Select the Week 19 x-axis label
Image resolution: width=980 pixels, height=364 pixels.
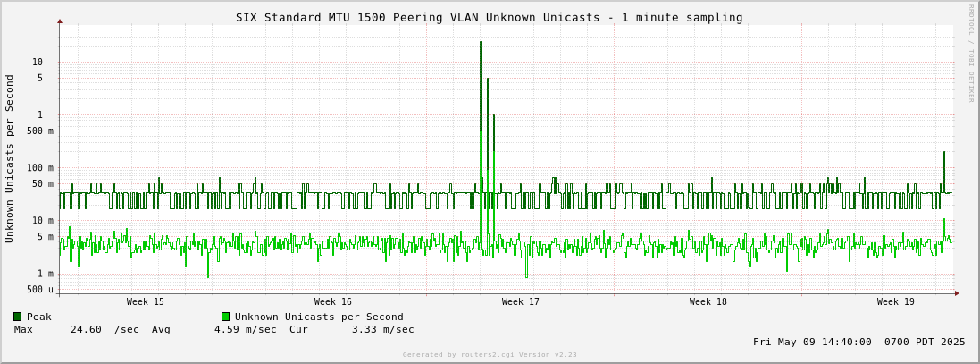pyautogui.click(x=895, y=302)
